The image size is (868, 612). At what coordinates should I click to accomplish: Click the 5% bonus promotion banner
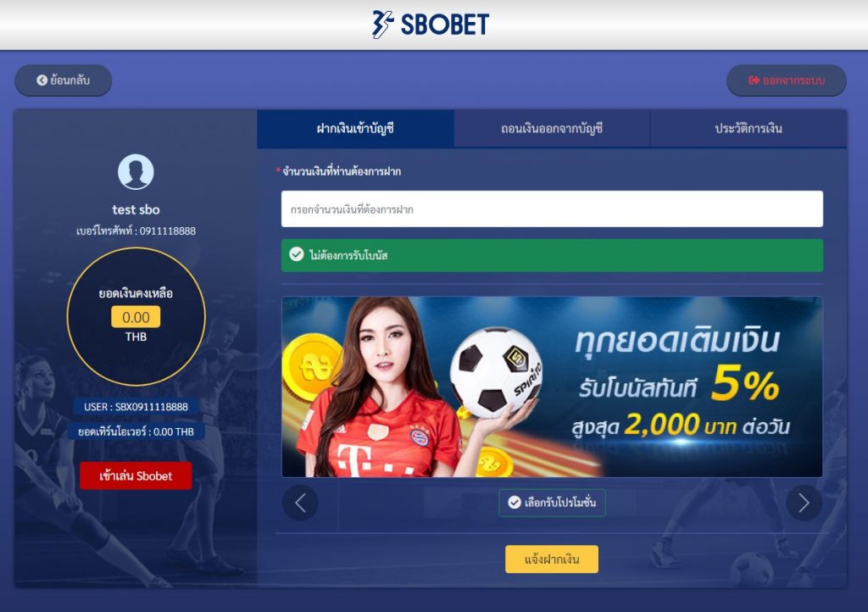point(552,387)
